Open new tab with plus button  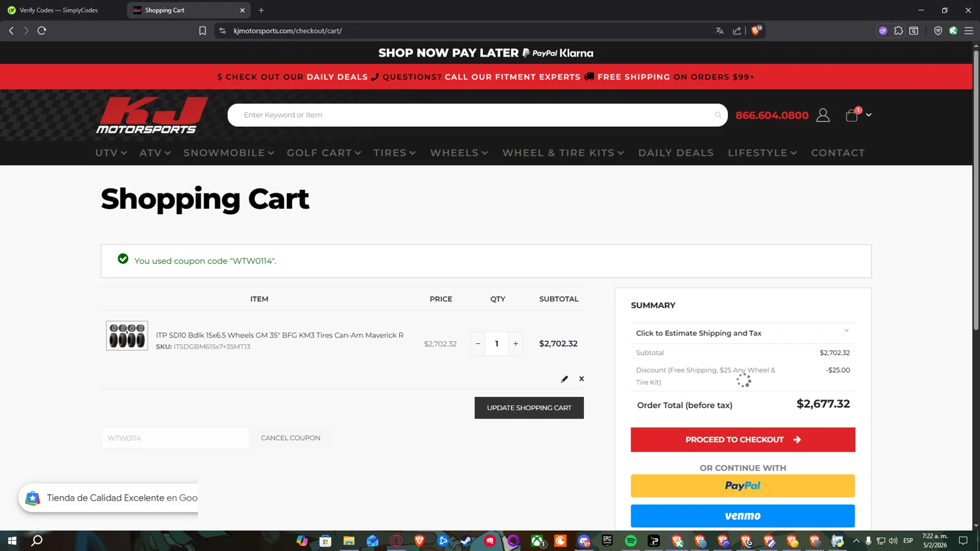coord(261,10)
